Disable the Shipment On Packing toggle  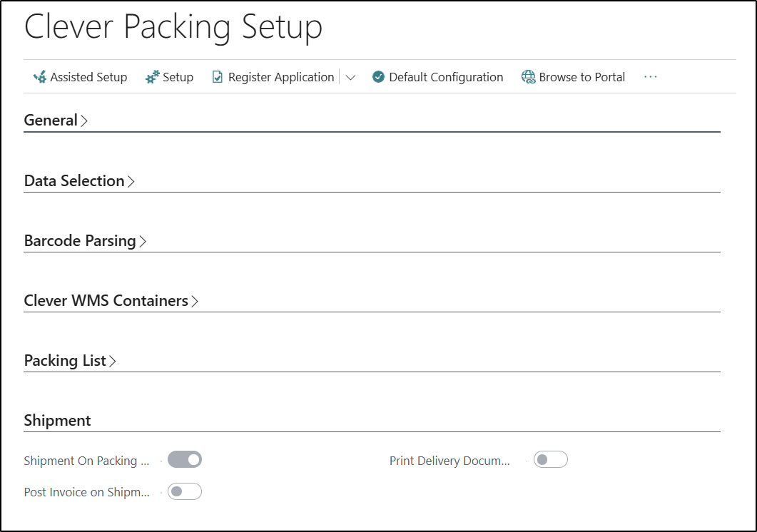point(185,460)
